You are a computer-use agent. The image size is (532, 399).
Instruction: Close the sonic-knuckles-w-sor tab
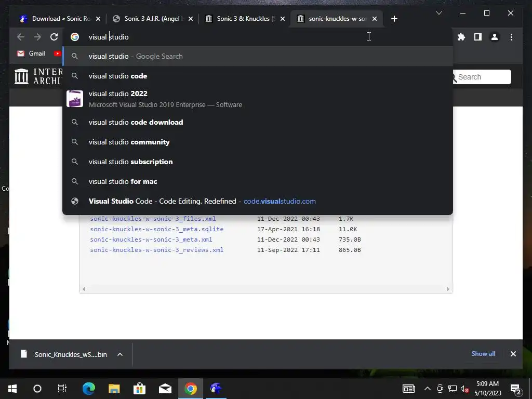pyautogui.click(x=375, y=19)
